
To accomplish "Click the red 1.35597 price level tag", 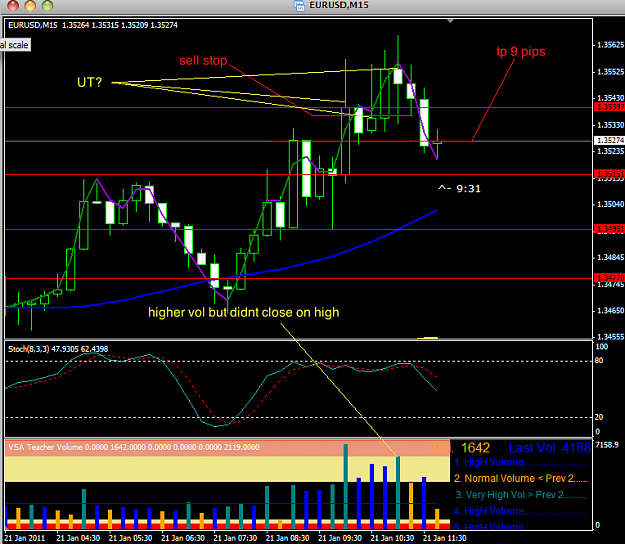I will coord(609,107).
